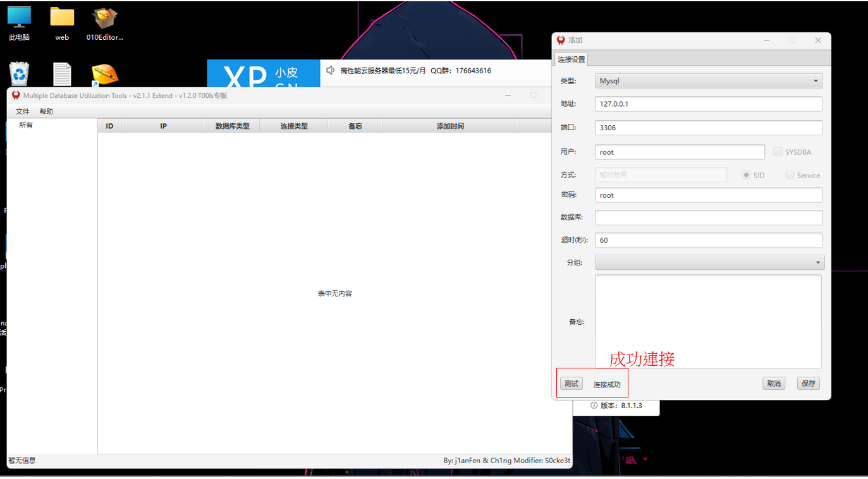The height and width of the screenshot is (479, 868).
Task: Click the 端口 field with 3306
Action: tap(709, 128)
